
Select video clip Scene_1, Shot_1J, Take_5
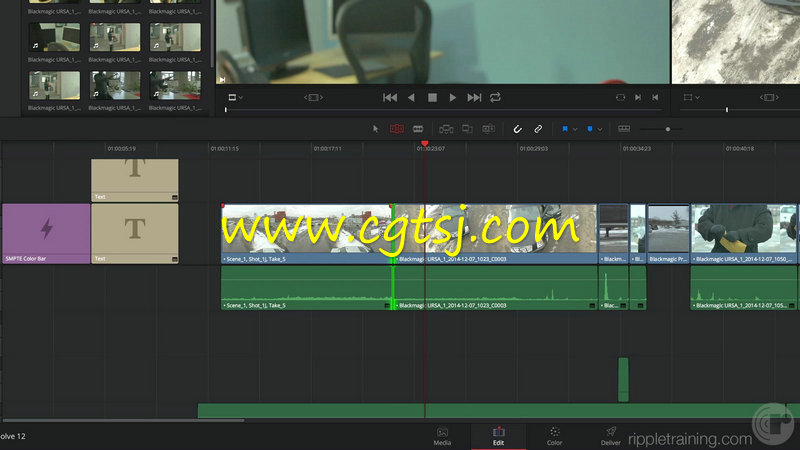point(306,234)
